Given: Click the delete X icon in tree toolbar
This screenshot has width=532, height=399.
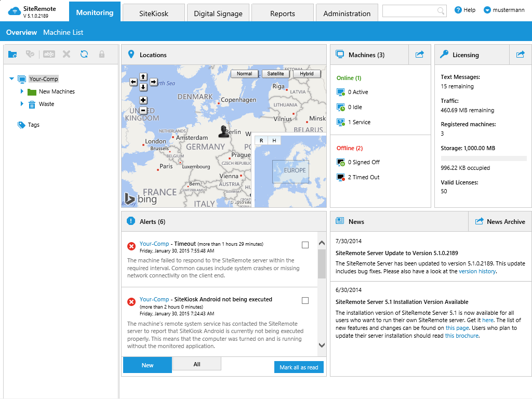Looking at the screenshot, I should (x=66, y=54).
